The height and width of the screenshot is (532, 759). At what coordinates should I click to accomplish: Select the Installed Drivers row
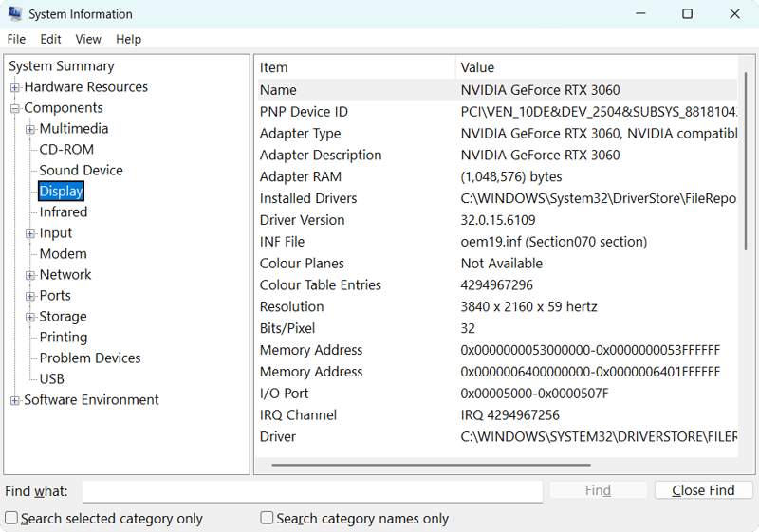(497, 198)
